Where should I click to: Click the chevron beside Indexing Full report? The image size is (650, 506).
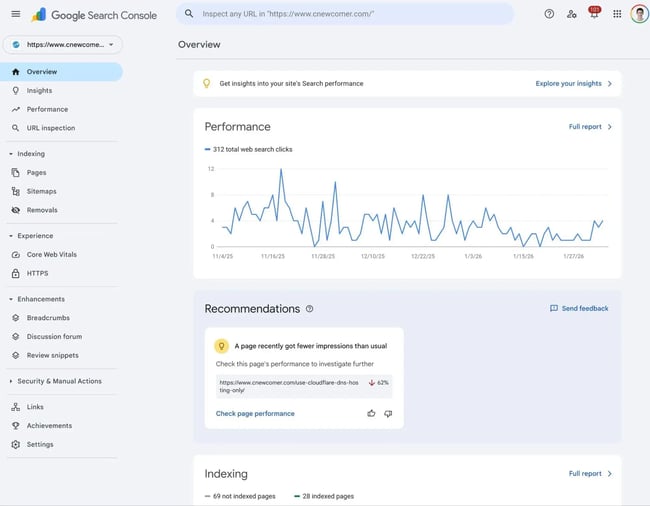point(610,474)
